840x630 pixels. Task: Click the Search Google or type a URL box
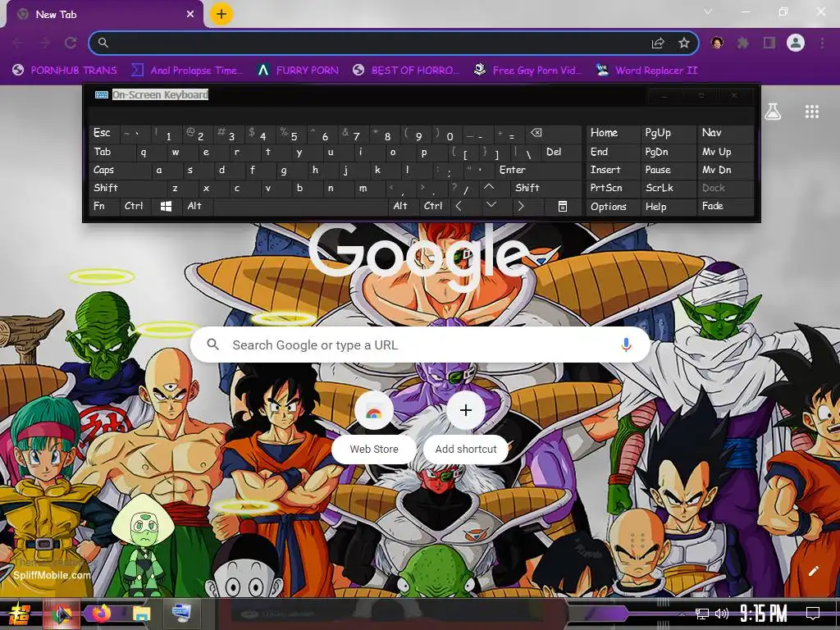[421, 345]
